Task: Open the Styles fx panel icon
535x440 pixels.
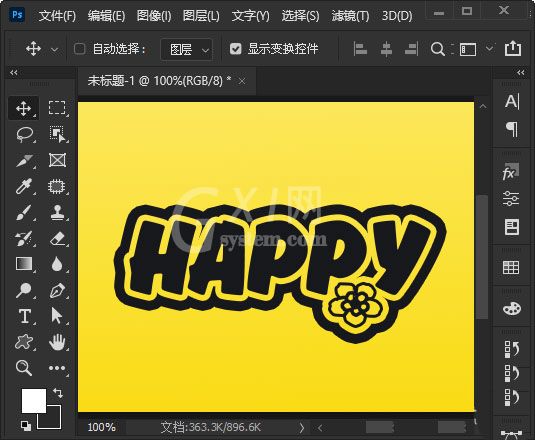Action: pyautogui.click(x=511, y=172)
